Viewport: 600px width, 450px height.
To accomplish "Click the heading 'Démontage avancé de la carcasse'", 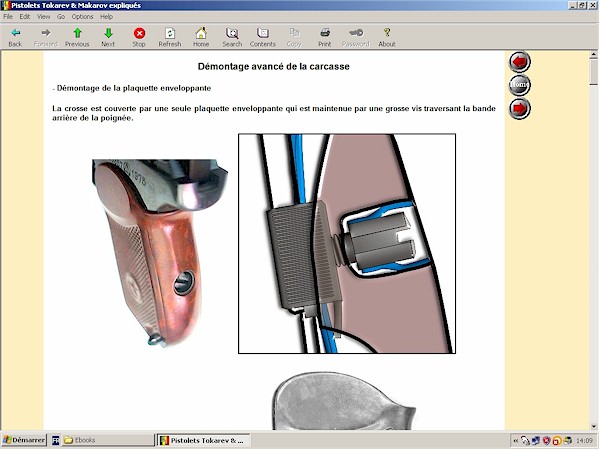I will pos(274,67).
